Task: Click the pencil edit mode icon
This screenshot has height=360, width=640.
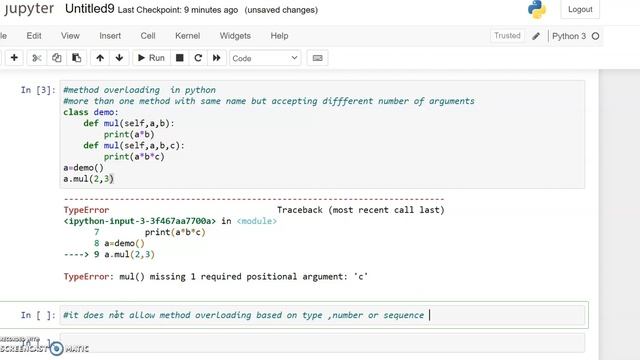Action: click(x=536, y=36)
